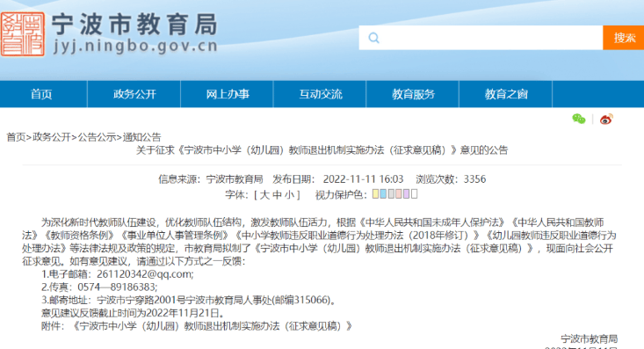The image size is (644, 349).
Task: Share via the green WeChat icon
Action: (579, 120)
